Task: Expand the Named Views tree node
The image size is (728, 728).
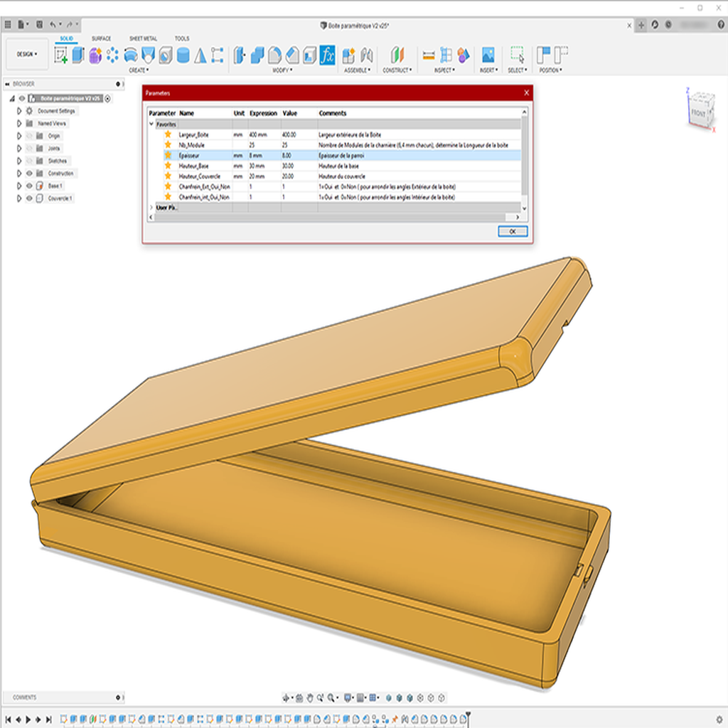Action: 19,124
